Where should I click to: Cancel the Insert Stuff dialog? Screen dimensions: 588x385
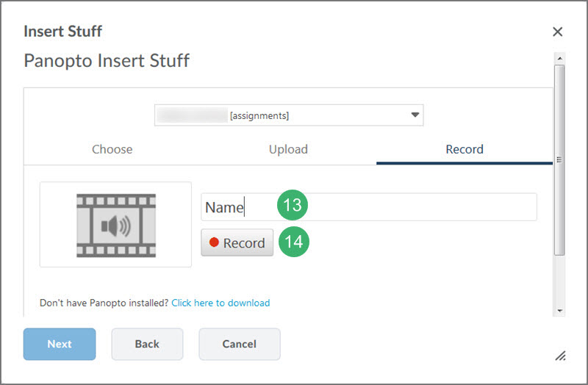pos(240,344)
